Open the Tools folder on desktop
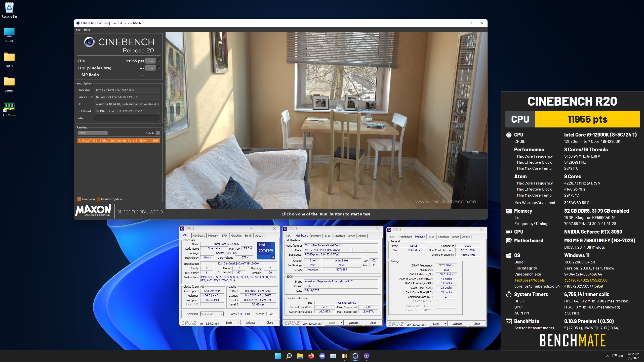The width and height of the screenshot is (644, 362). pyautogui.click(x=9, y=59)
